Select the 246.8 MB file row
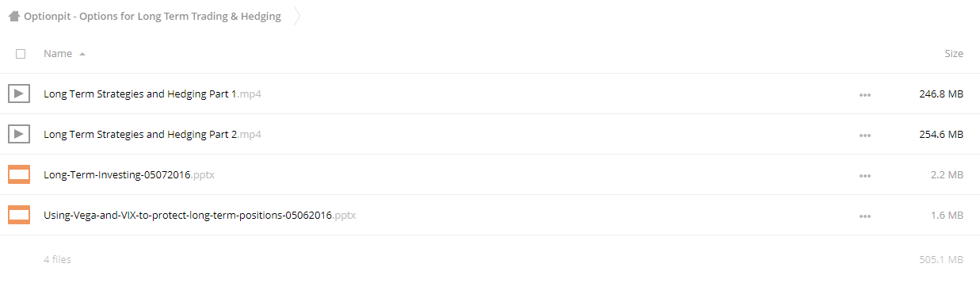980x298 pixels. (x=490, y=94)
